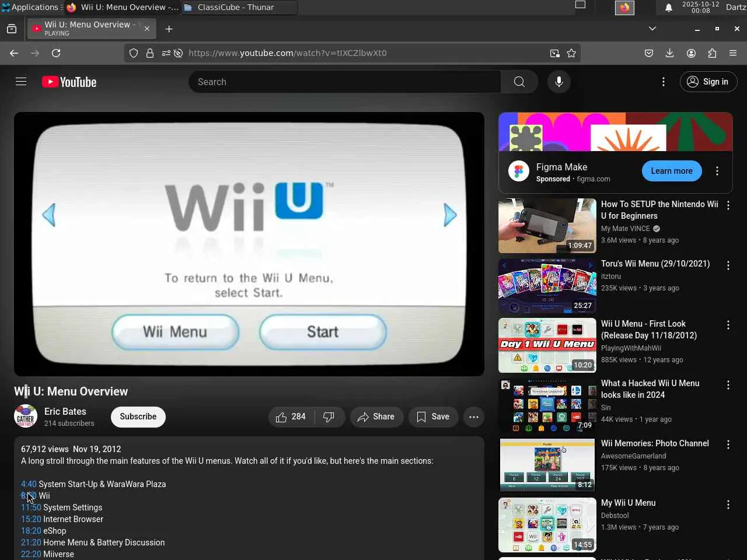The width and height of the screenshot is (747, 560).
Task: Open YouTube settings three-dot menu
Action: click(x=663, y=82)
